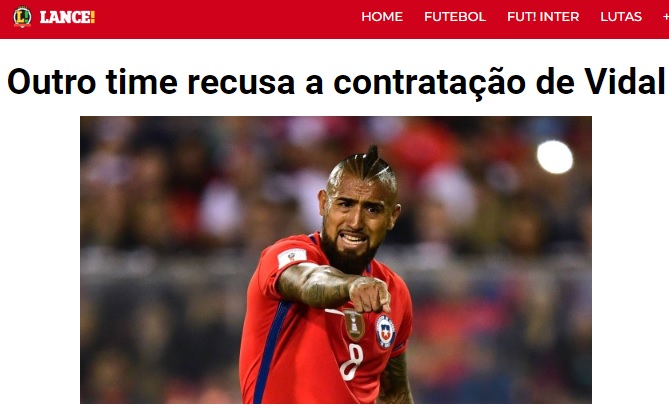Expand the plus more-sections menu
The image size is (669, 408).
click(666, 17)
